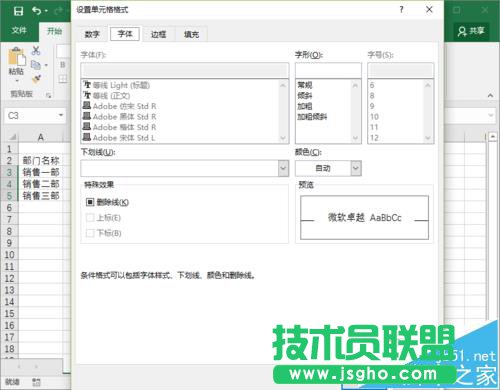Viewport: 500px width, 390px height.
Task: Click up arrow of worksheet vertical scrollbar
Action: pos(493,136)
